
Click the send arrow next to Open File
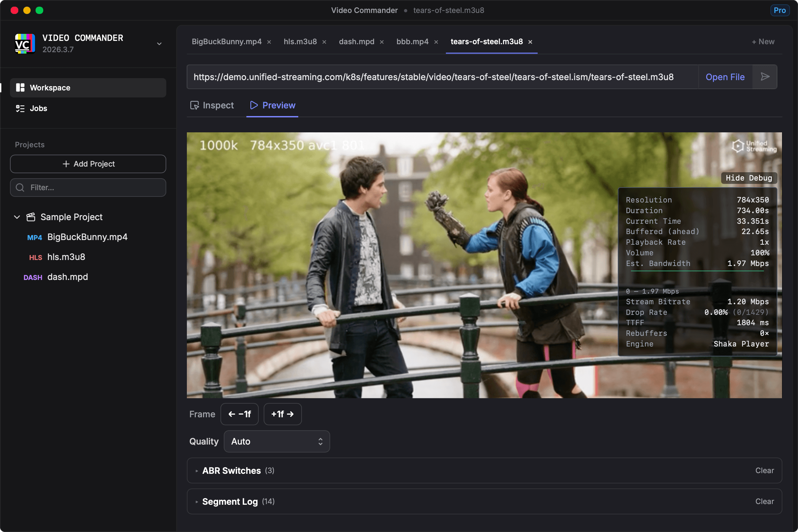pos(766,77)
